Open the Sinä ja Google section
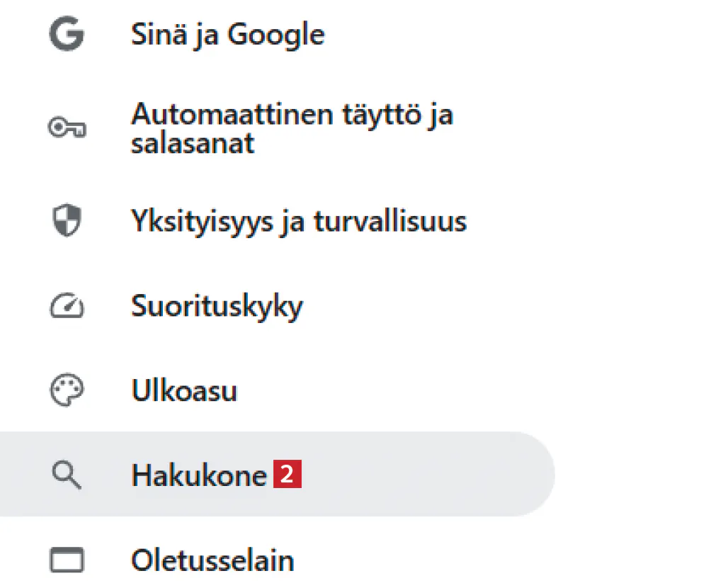Image resolution: width=728 pixels, height=588 pixels. coord(227,35)
